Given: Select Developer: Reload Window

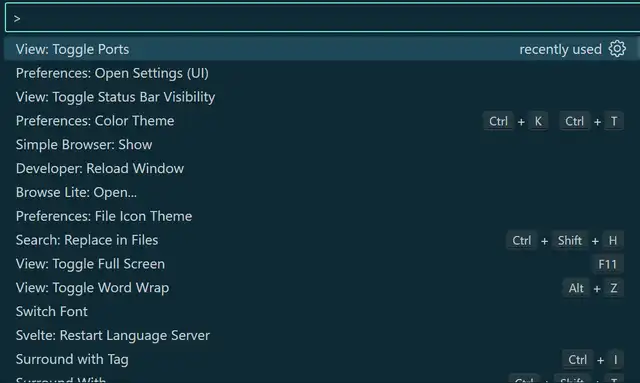Looking at the screenshot, I should [320, 168].
